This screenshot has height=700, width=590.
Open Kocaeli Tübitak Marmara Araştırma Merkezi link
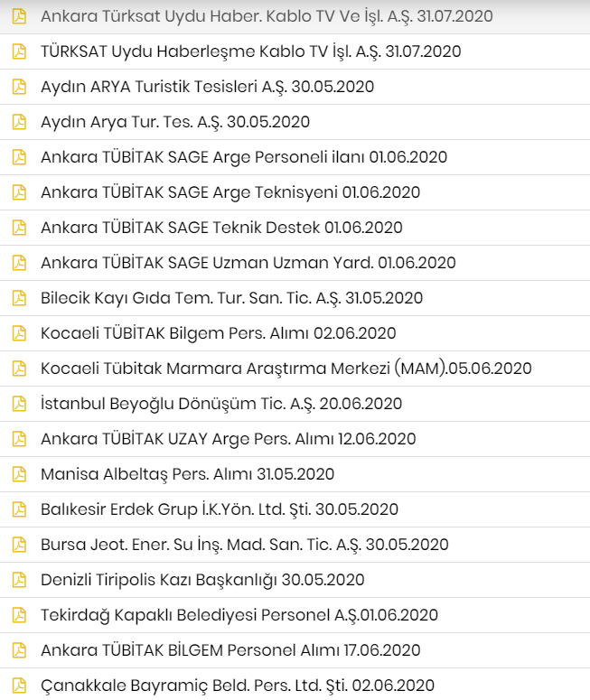(x=286, y=369)
